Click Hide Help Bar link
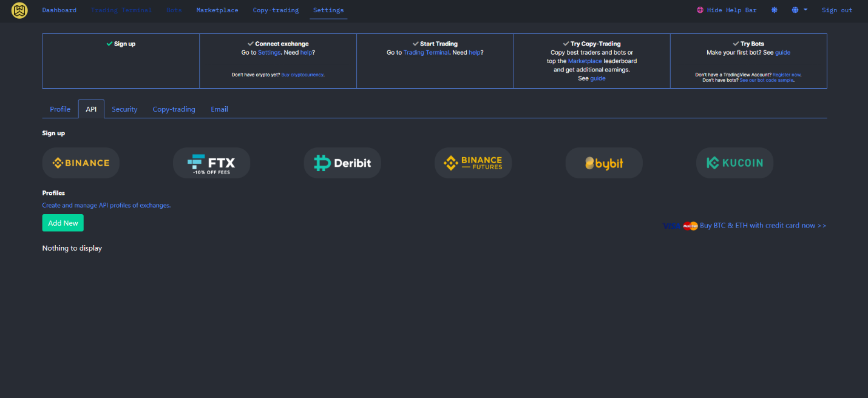The width and height of the screenshot is (868, 398). [731, 10]
